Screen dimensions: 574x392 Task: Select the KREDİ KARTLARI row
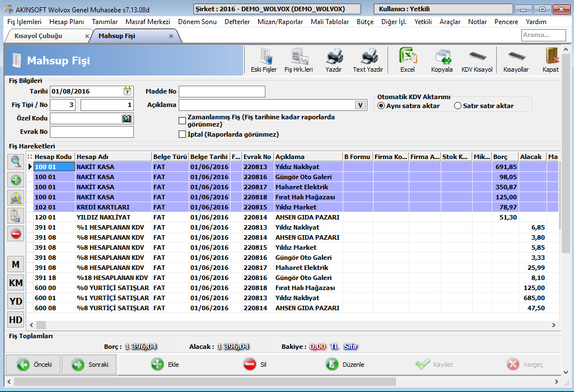(296, 207)
